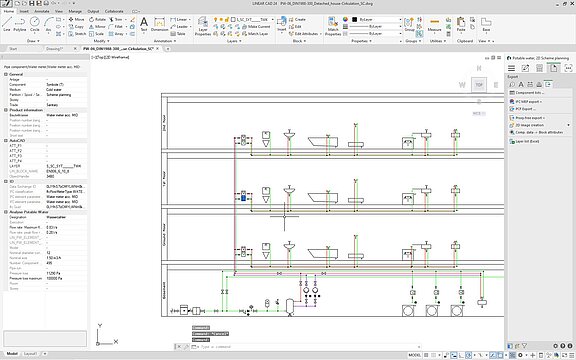Click the Paste clipboard icon

[461, 24]
